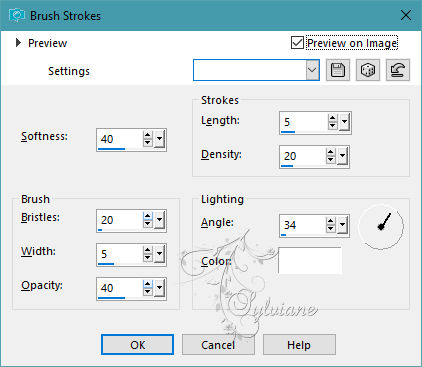Open the Opacity slider popup arrow
422x367 pixels.
(x=160, y=288)
